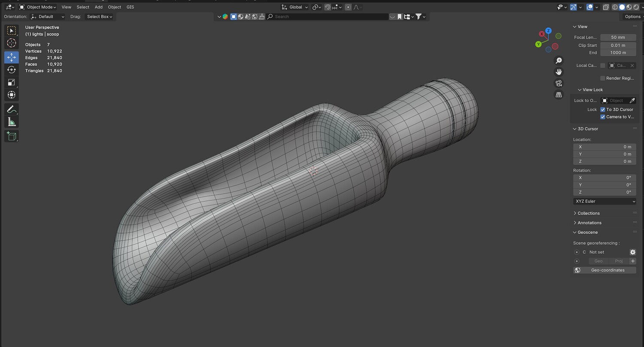Open the Object menu
The image size is (644, 347).
tap(115, 7)
